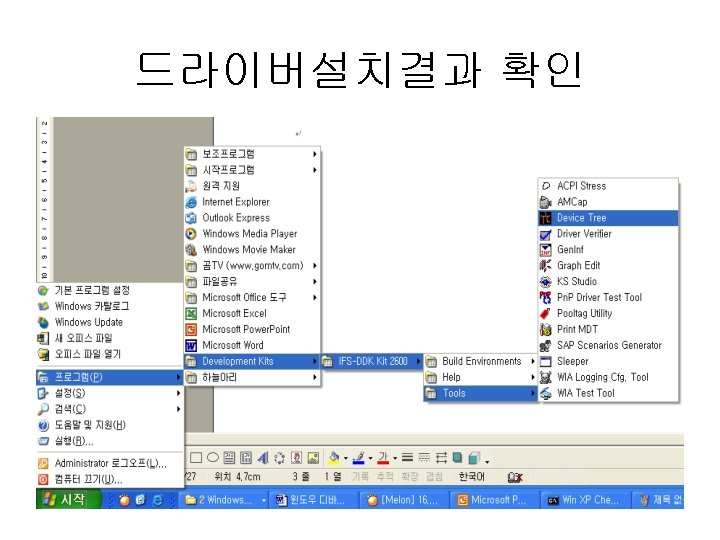Click 한국어 language in status bar

(472, 477)
